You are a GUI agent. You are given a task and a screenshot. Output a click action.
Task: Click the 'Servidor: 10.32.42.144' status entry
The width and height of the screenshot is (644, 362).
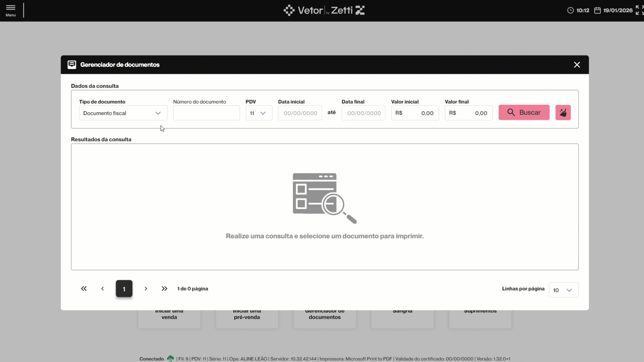click(x=293, y=359)
